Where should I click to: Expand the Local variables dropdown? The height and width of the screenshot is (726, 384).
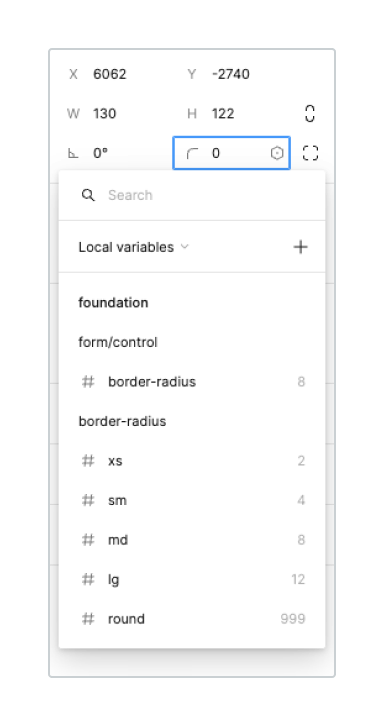133,247
